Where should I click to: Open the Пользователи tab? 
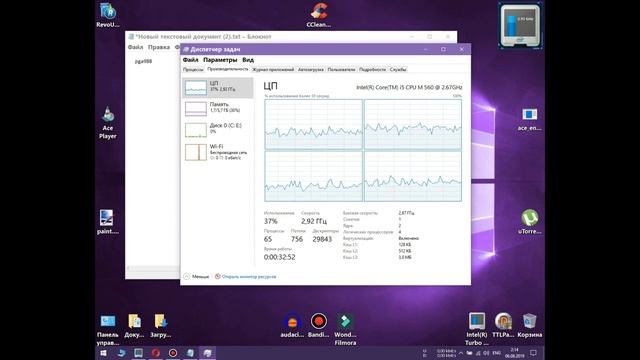pos(341,70)
